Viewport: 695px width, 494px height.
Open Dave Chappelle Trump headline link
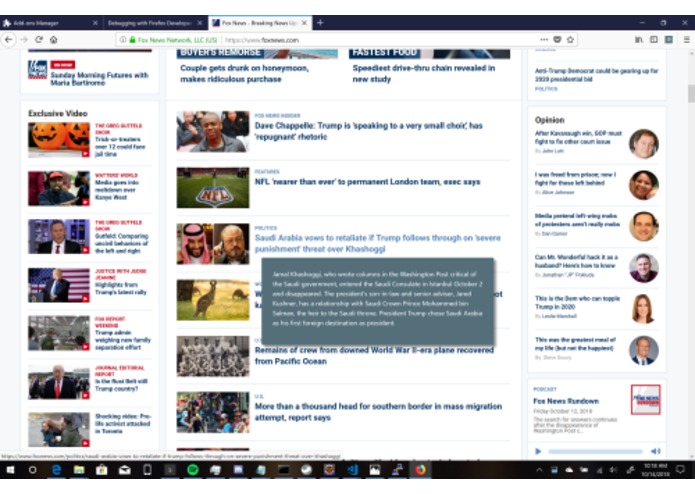368,131
